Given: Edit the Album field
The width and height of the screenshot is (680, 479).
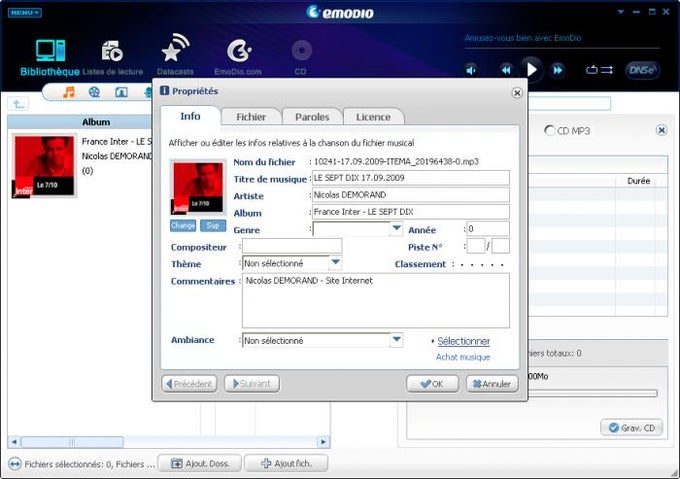Looking at the screenshot, I should pos(410,212).
